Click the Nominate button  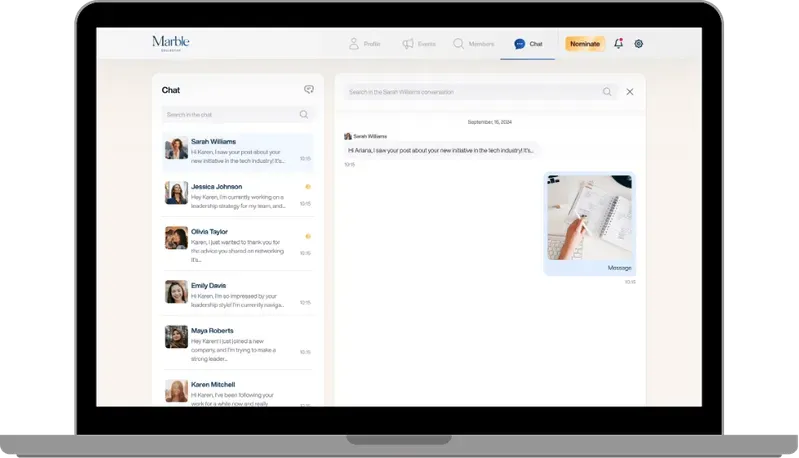point(584,44)
